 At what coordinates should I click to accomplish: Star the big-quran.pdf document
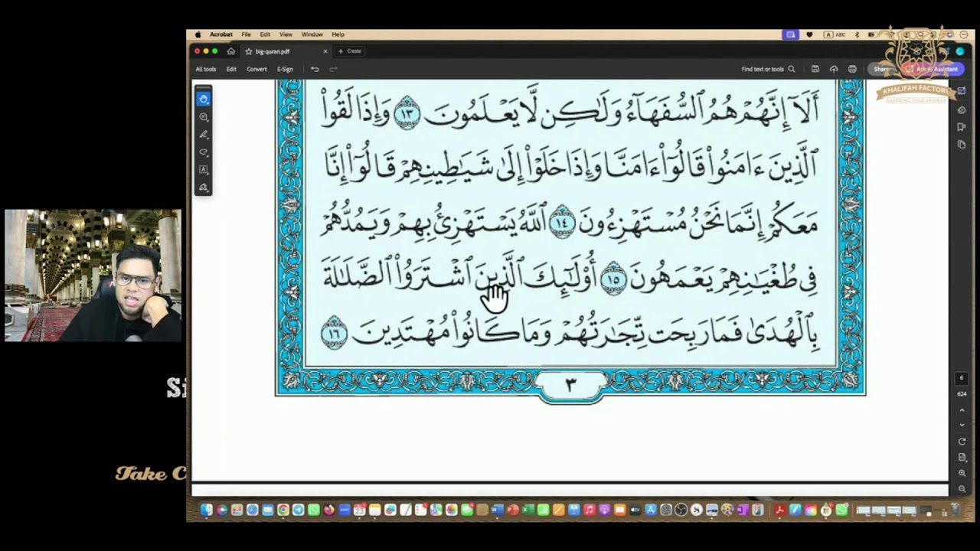[x=248, y=51]
